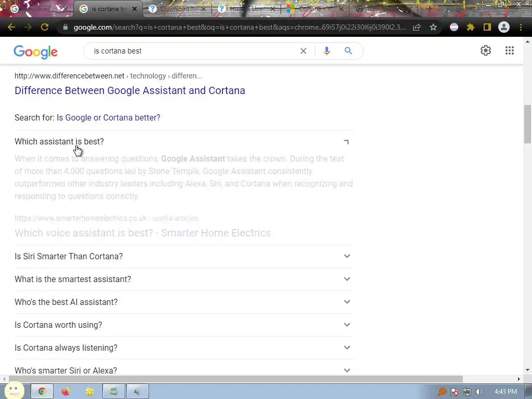Viewport: 532px width, 399px height.
Task: Open 'Difference Between Google Assistant and Cortana'
Action: pyautogui.click(x=129, y=90)
